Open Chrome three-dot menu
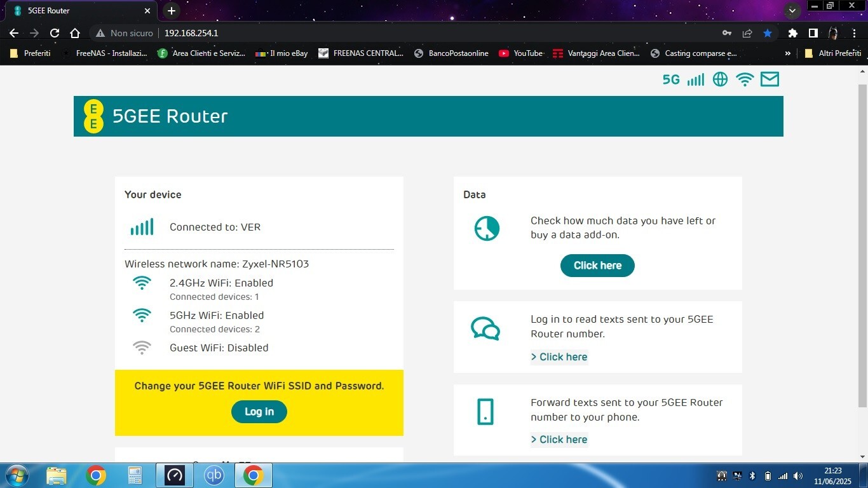This screenshot has height=488, width=868. [x=854, y=33]
